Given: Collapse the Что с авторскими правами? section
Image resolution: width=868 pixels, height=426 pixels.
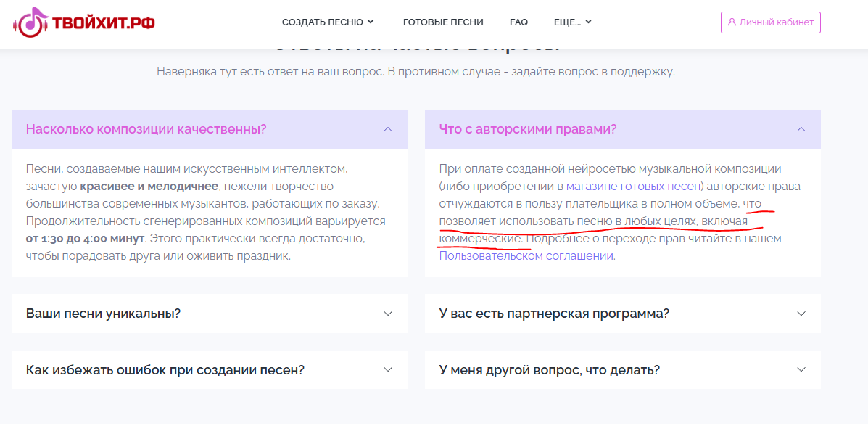Looking at the screenshot, I should [x=528, y=129].
